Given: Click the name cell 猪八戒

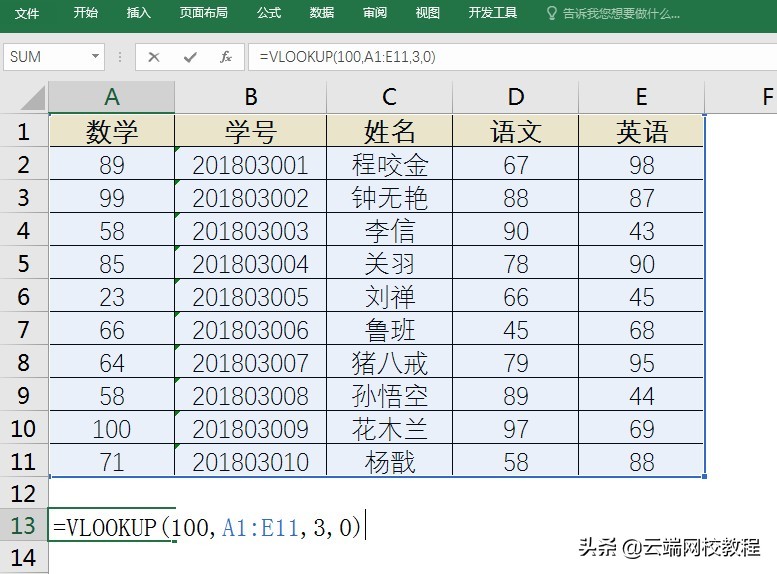Looking at the screenshot, I should 389,362.
